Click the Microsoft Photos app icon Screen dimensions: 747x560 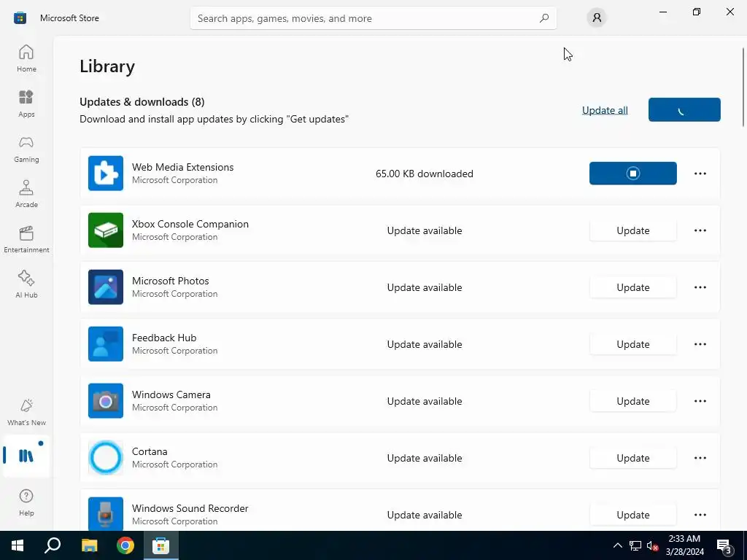click(106, 287)
